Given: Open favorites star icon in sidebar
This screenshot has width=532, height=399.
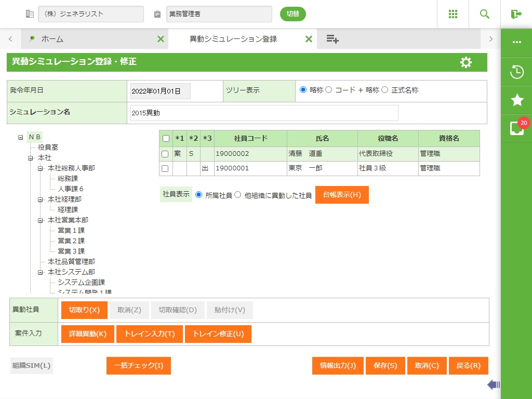Looking at the screenshot, I should tap(516, 100).
